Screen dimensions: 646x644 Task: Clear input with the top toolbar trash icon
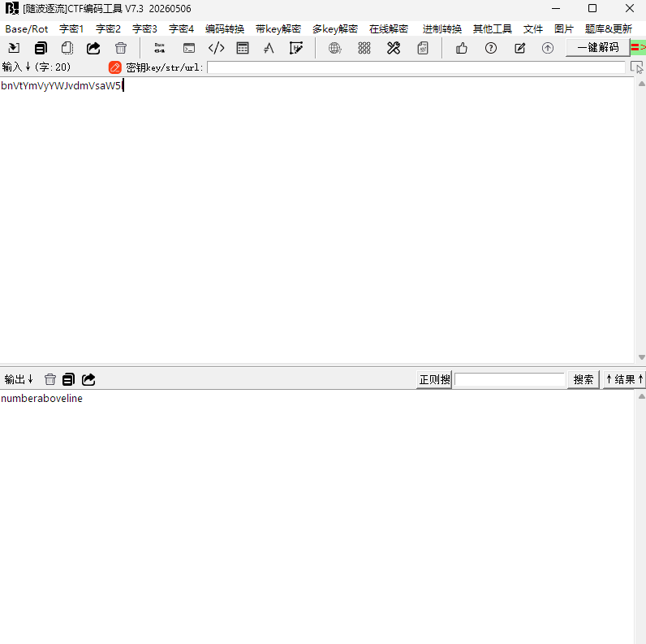coord(121,48)
